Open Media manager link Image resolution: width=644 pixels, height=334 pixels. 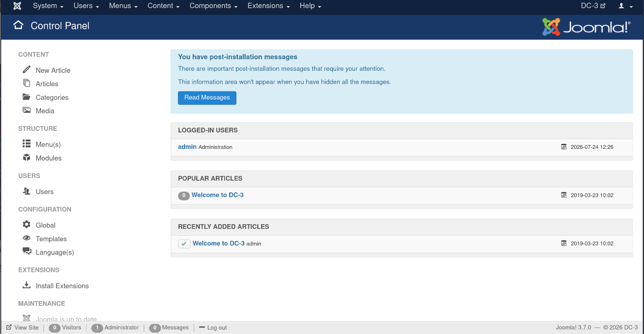click(45, 111)
